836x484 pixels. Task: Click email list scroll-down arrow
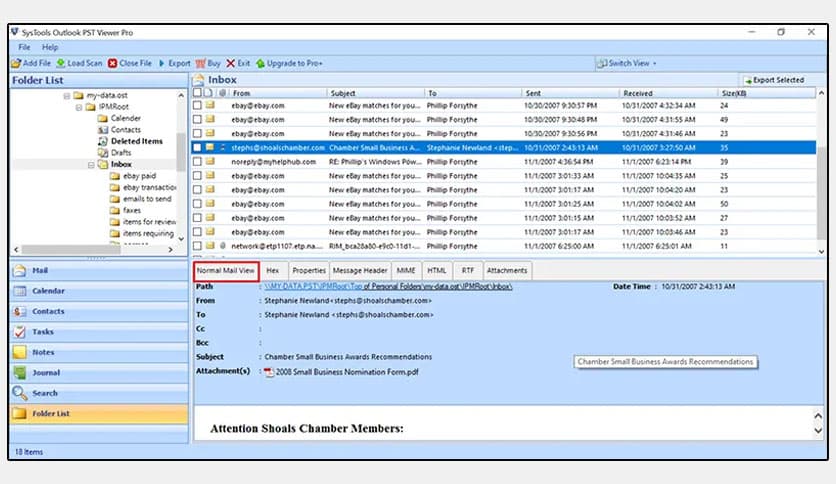[821, 251]
